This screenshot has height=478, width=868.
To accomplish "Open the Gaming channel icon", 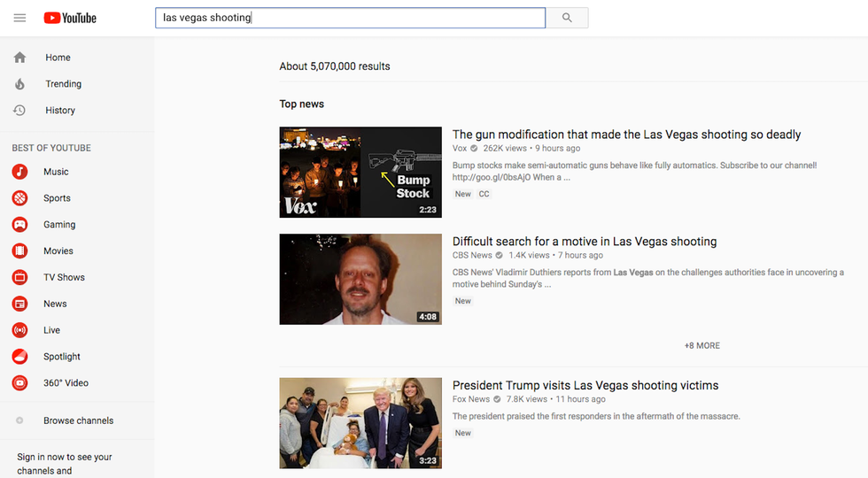I will [x=19, y=225].
